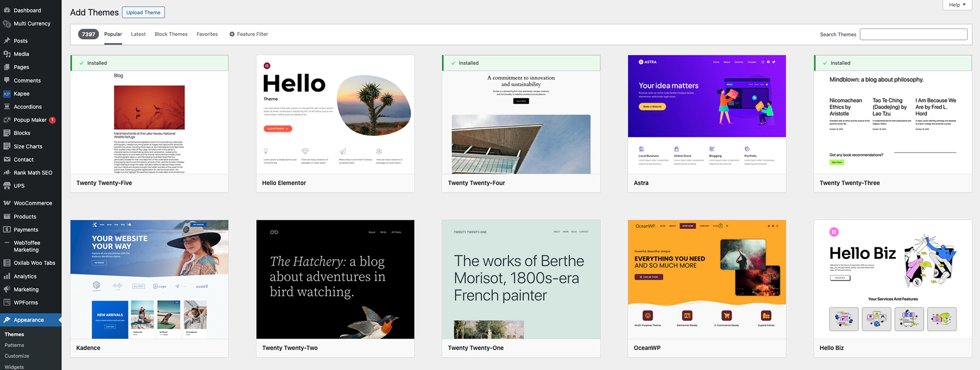Image resolution: width=980 pixels, height=370 pixels.
Task: Select the OceanWP theme thumbnail
Action: pos(707,280)
